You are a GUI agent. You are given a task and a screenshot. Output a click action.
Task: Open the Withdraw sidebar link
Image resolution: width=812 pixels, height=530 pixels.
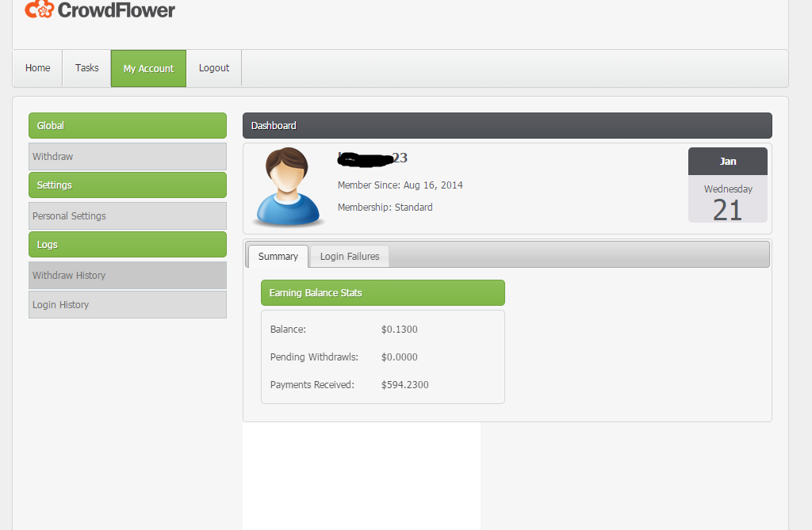click(x=128, y=156)
